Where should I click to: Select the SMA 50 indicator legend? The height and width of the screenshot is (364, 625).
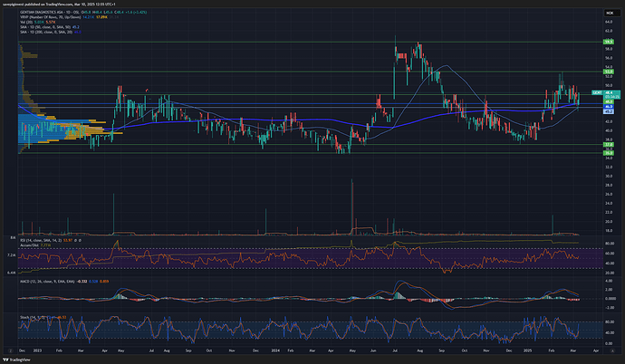[50, 27]
